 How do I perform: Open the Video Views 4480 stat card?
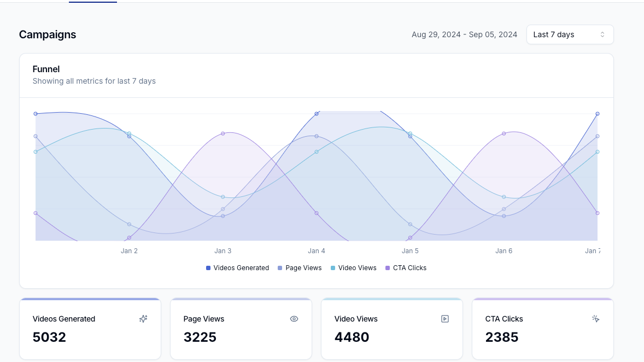click(x=391, y=329)
